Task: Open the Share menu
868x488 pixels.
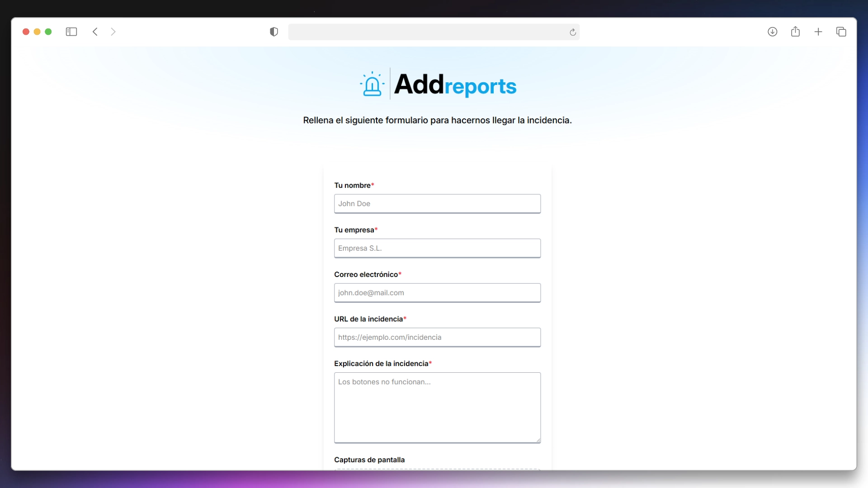Action: click(796, 31)
